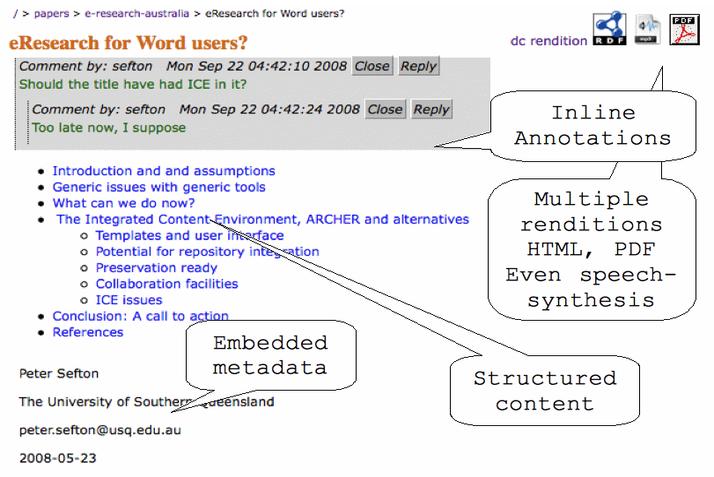This screenshot has height=477, width=714.
Task: Jump to Generic issues with generic tools
Action: point(159,187)
